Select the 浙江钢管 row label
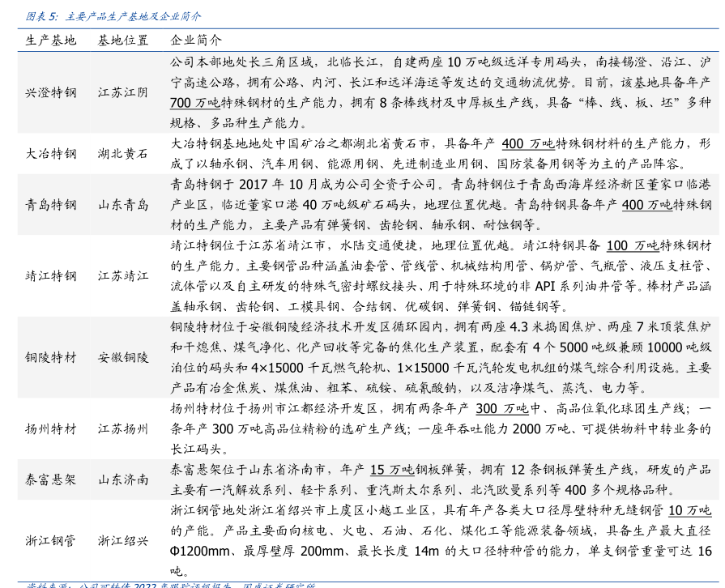 pyautogui.click(x=51, y=540)
